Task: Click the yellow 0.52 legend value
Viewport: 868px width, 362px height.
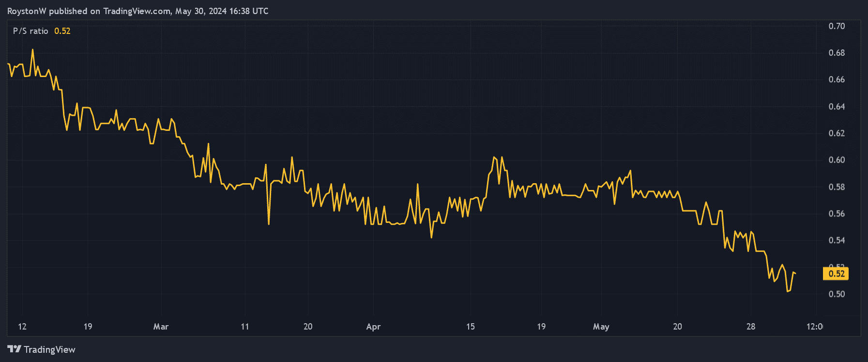Action: [x=62, y=31]
